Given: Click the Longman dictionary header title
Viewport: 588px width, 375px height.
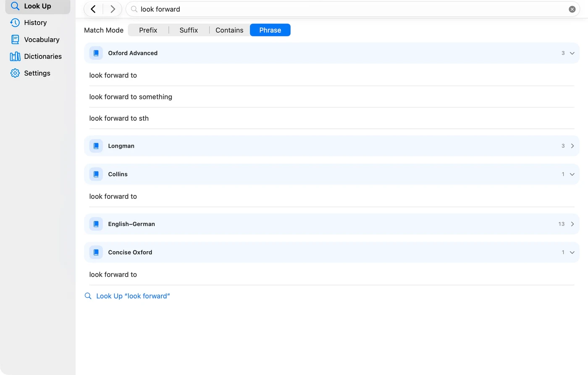Looking at the screenshot, I should (121, 146).
